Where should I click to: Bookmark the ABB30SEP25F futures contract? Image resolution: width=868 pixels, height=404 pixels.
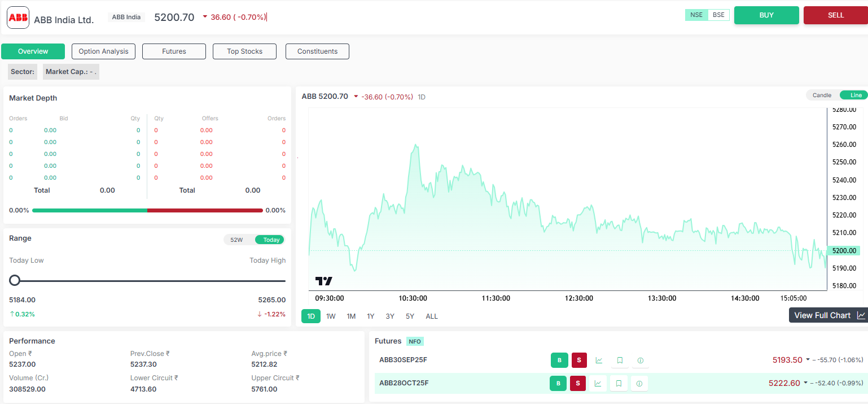pyautogui.click(x=620, y=360)
